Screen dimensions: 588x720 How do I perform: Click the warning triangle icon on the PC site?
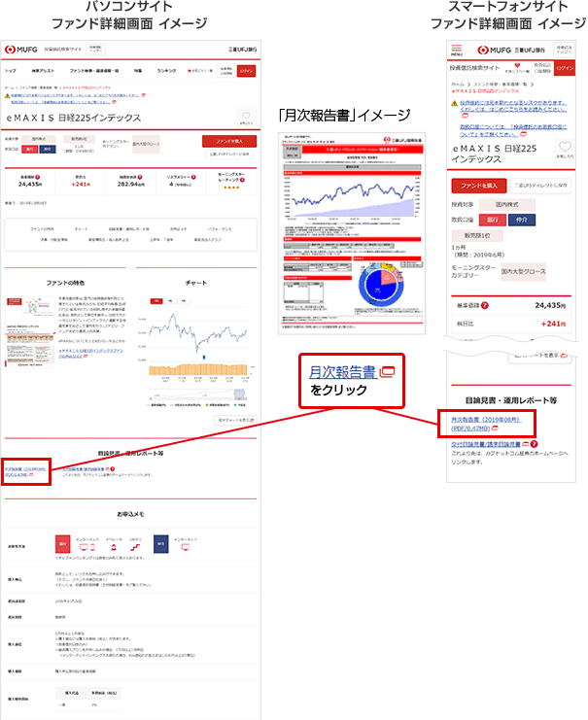click(8, 95)
